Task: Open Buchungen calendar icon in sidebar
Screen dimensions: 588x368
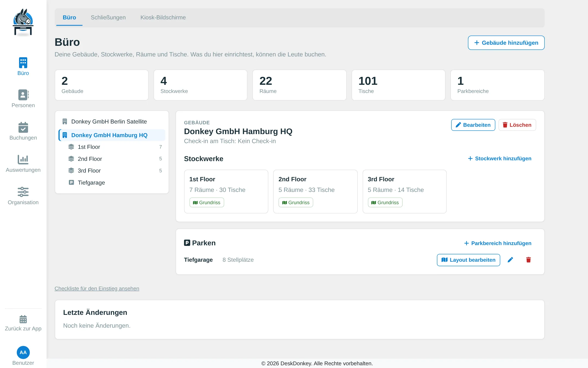Action: coord(23,127)
